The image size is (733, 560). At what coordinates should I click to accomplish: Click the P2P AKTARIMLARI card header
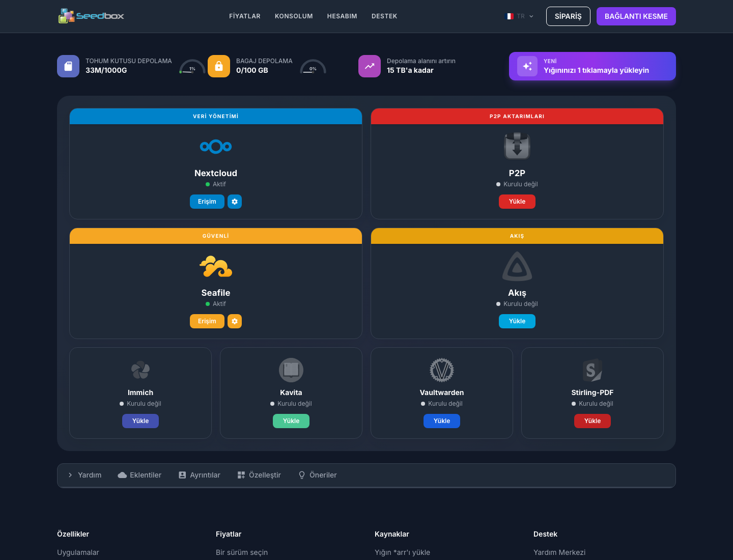(517, 116)
